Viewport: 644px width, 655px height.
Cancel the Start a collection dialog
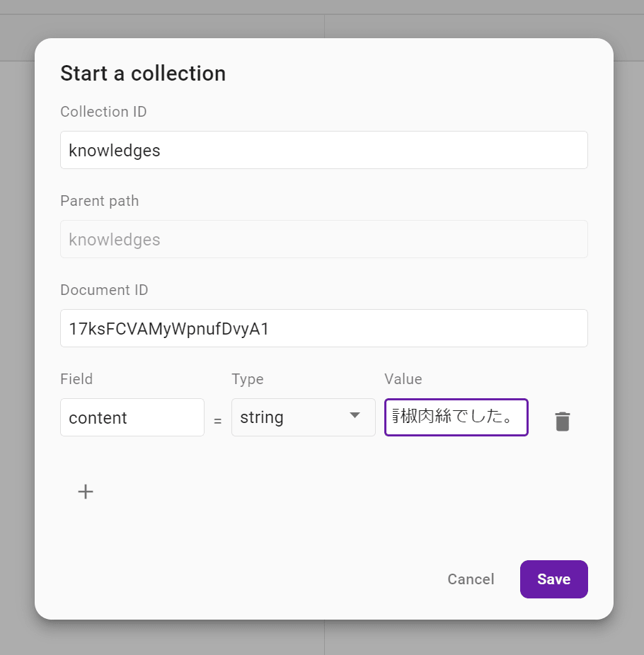471,579
